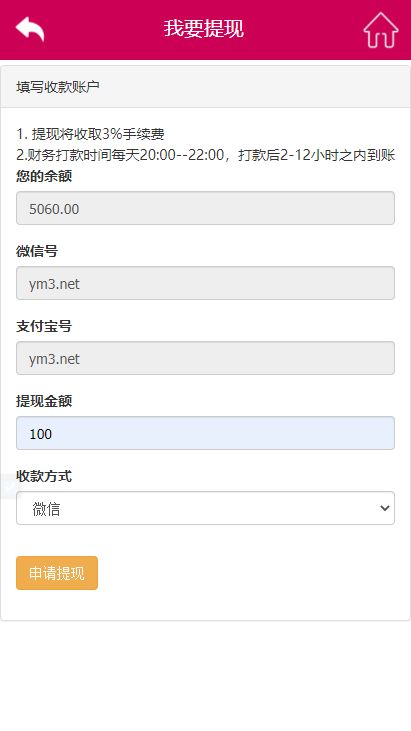
Task: Select the 填写收款账户 panel header
Action: click(206, 87)
